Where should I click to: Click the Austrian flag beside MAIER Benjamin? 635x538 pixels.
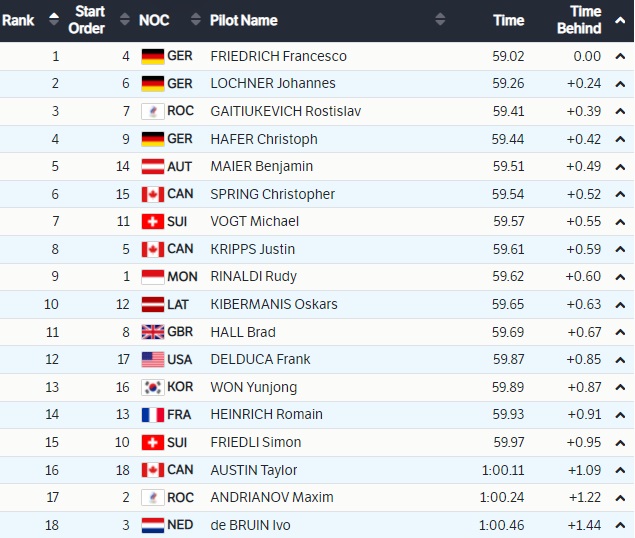click(153, 166)
